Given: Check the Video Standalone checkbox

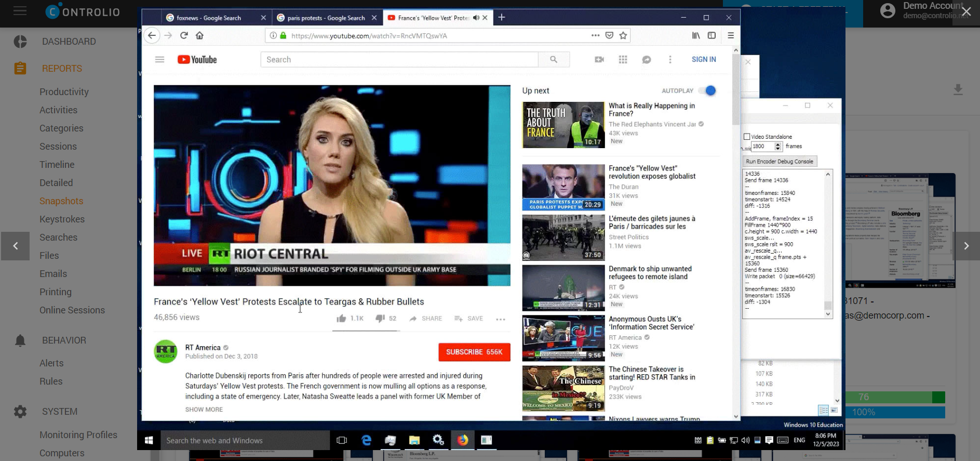Looking at the screenshot, I should (x=747, y=137).
